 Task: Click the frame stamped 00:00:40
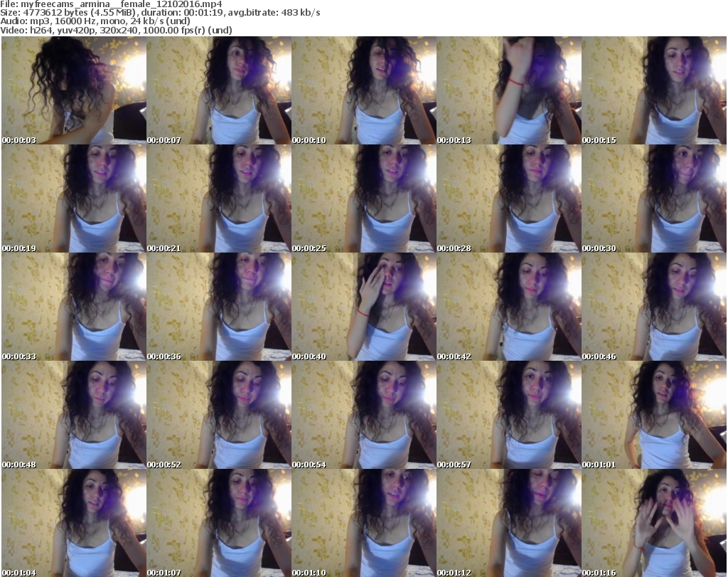[363, 307]
